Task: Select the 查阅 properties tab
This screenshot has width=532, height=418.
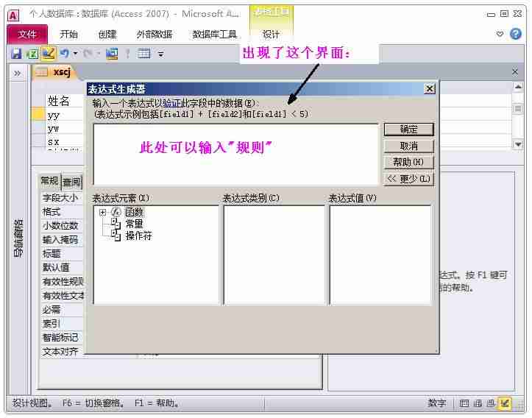Action: (72, 183)
